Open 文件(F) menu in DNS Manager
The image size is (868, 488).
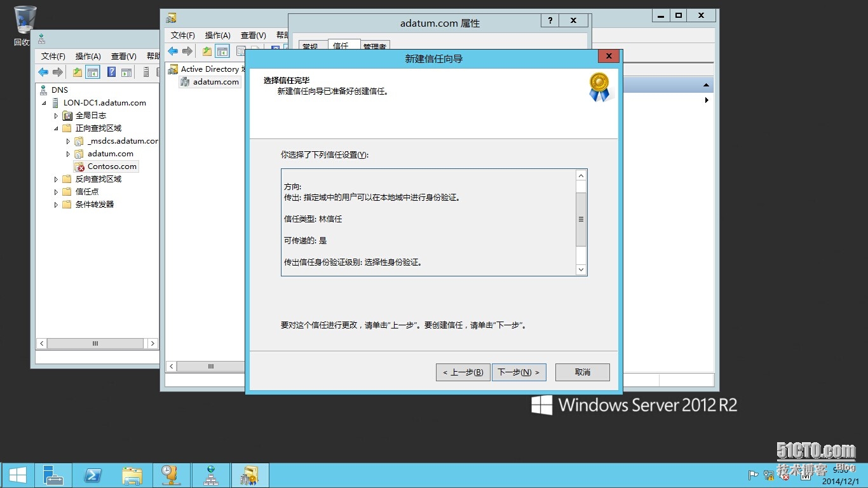tap(53, 57)
